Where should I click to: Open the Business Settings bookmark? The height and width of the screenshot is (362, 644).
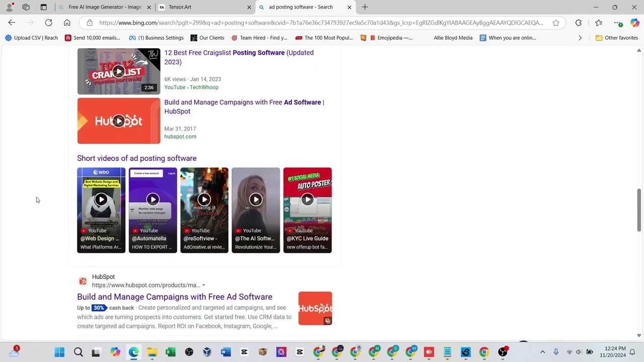click(x=156, y=38)
